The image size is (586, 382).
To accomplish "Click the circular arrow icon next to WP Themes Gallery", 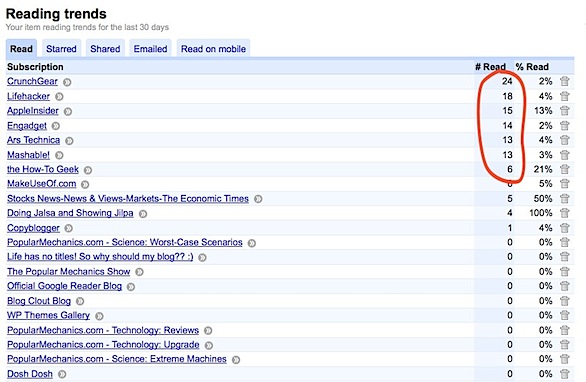I will pos(99,316).
